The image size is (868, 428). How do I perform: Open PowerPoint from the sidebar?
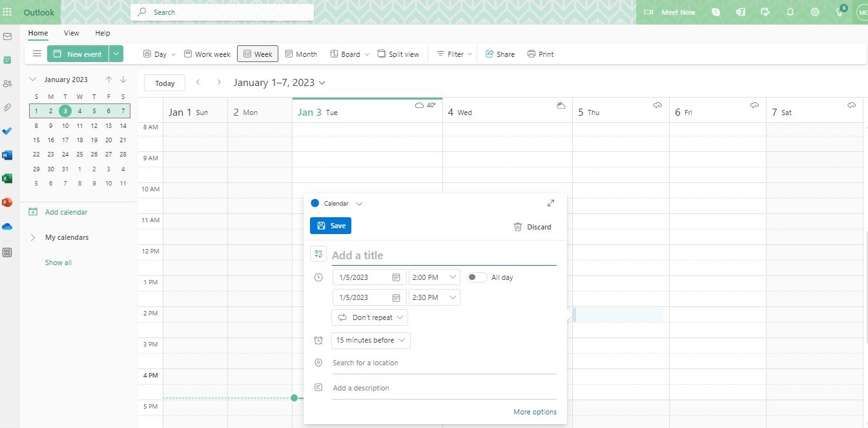click(x=8, y=202)
